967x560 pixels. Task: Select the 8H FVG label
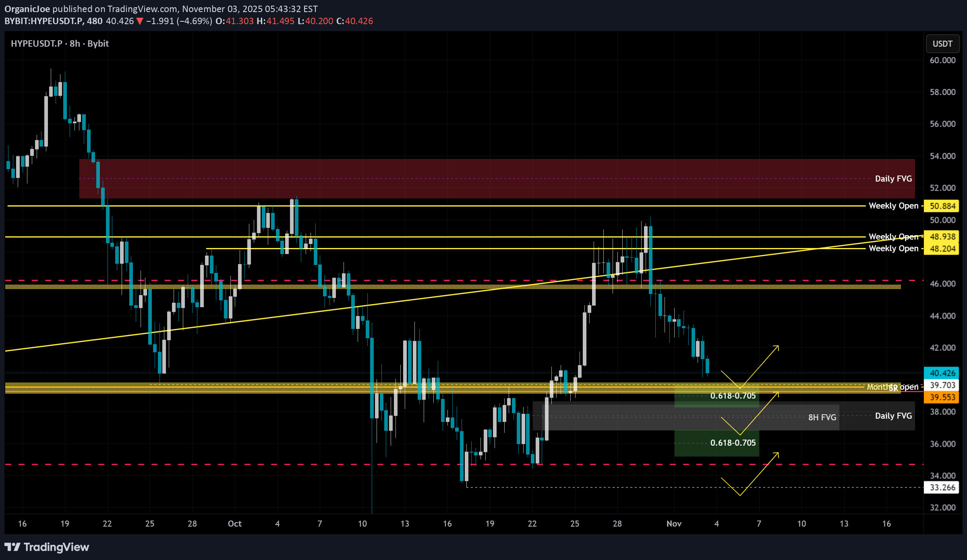[822, 417]
